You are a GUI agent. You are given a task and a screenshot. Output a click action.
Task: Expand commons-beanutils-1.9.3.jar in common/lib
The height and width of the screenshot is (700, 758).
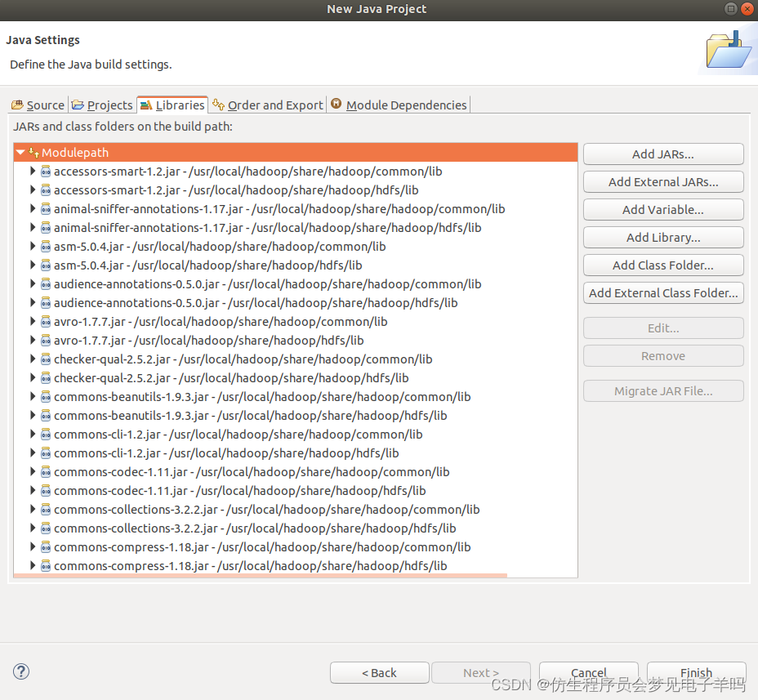click(33, 396)
